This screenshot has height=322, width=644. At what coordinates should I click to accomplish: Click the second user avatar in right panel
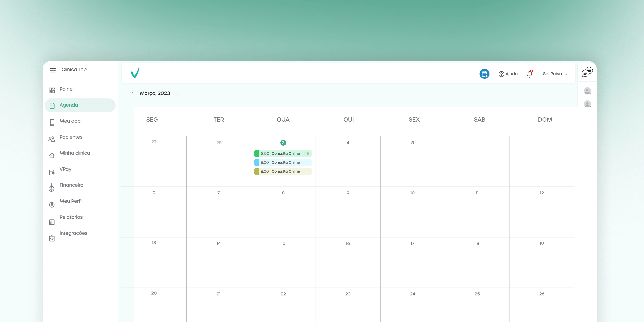coord(587,104)
